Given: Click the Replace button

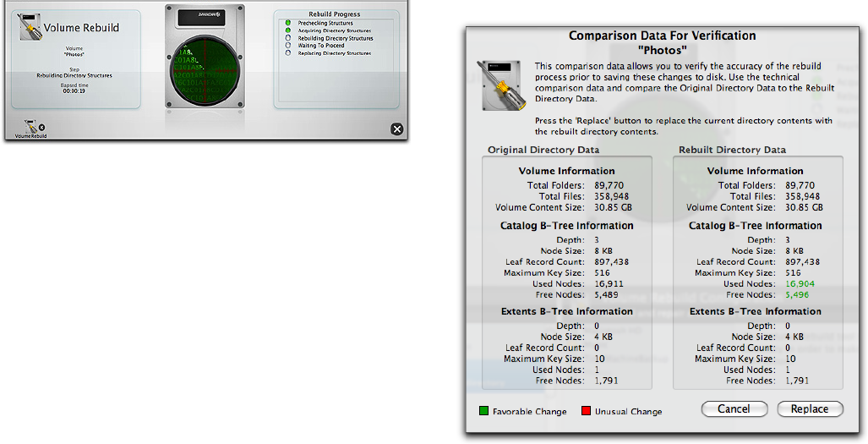Looking at the screenshot, I should click(810, 409).
